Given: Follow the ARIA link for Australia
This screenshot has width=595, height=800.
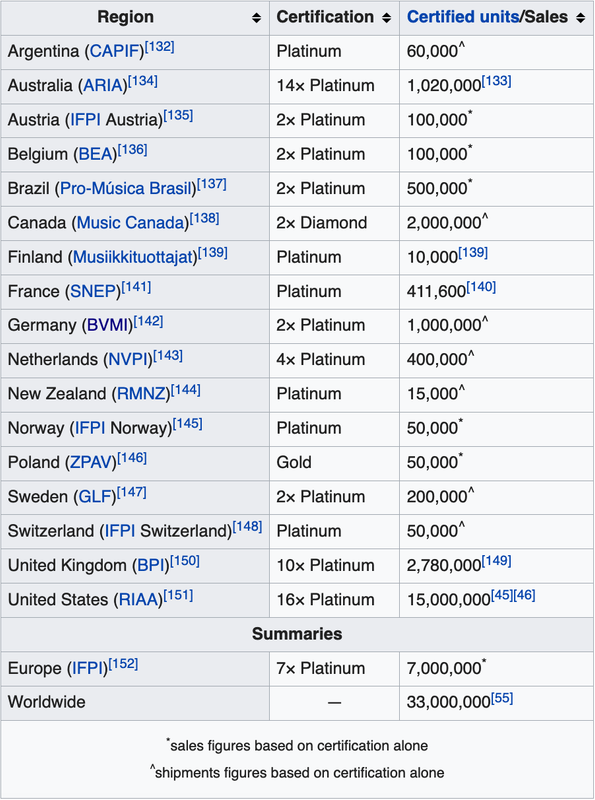Looking at the screenshot, I should tap(103, 85).
